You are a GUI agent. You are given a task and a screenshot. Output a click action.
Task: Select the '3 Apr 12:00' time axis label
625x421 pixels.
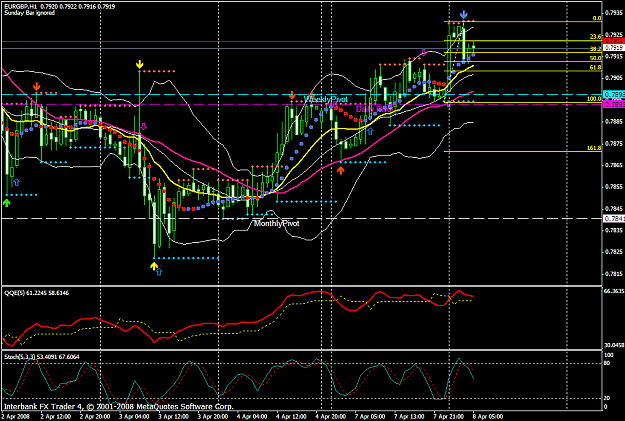[x=173, y=417]
